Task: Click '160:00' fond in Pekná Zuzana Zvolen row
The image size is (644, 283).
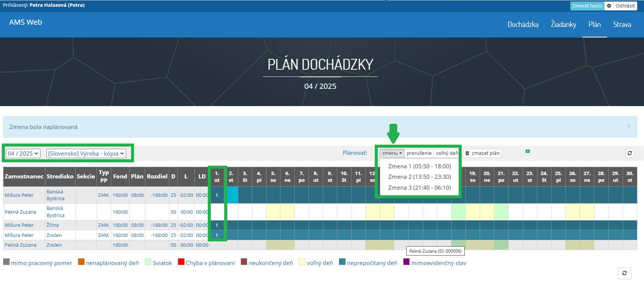Action: click(120, 245)
